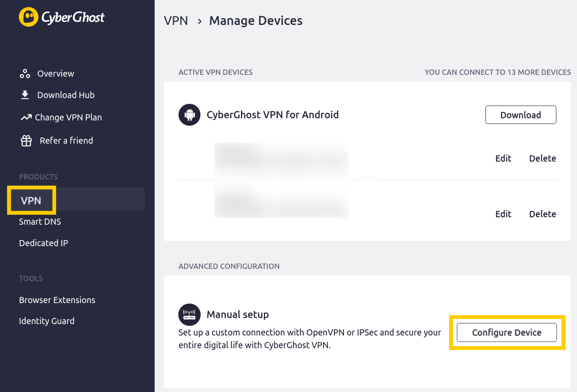The width and height of the screenshot is (577, 392).
Task: Select VPN under Products
Action: [31, 201]
